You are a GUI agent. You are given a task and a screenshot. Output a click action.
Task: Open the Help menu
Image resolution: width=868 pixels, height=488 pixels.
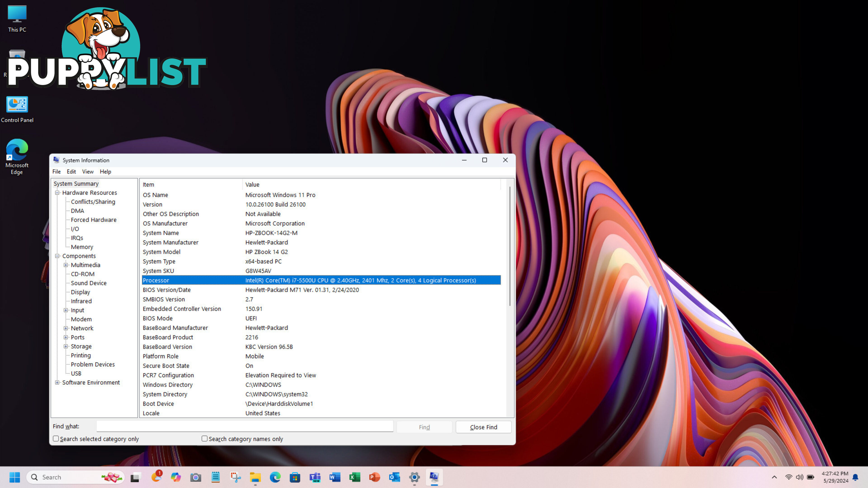click(105, 172)
